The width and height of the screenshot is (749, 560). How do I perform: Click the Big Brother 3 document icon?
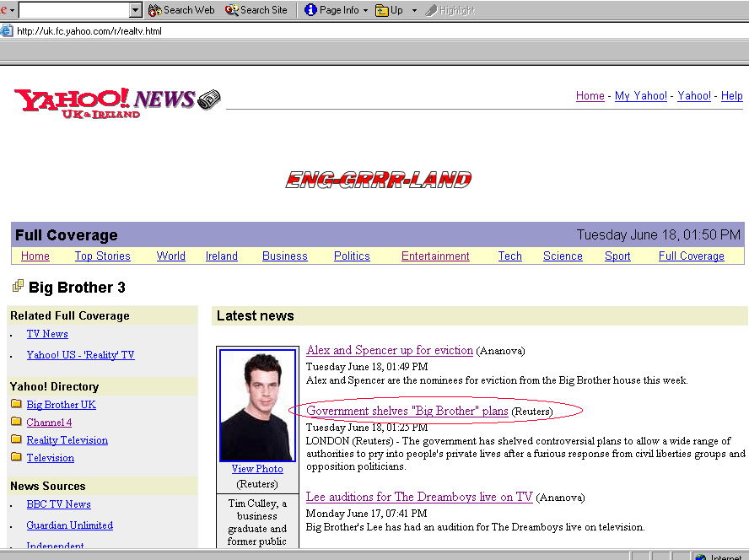click(18, 286)
